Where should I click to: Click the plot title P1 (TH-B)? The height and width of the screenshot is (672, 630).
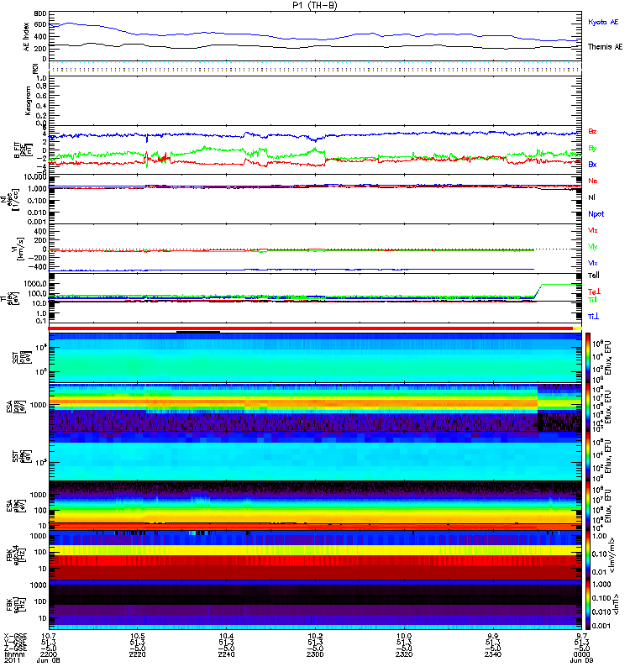click(x=314, y=5)
